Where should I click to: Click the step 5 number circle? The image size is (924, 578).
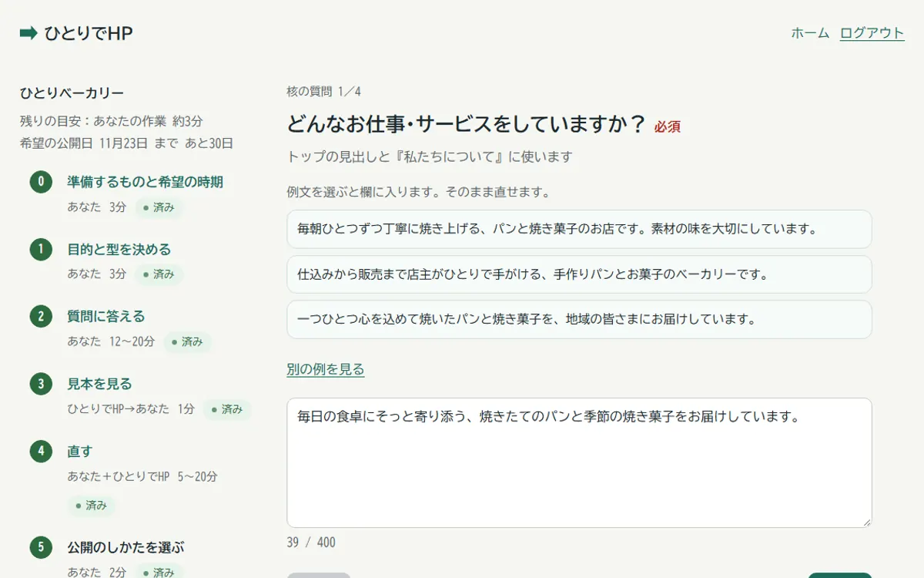[x=42, y=547]
